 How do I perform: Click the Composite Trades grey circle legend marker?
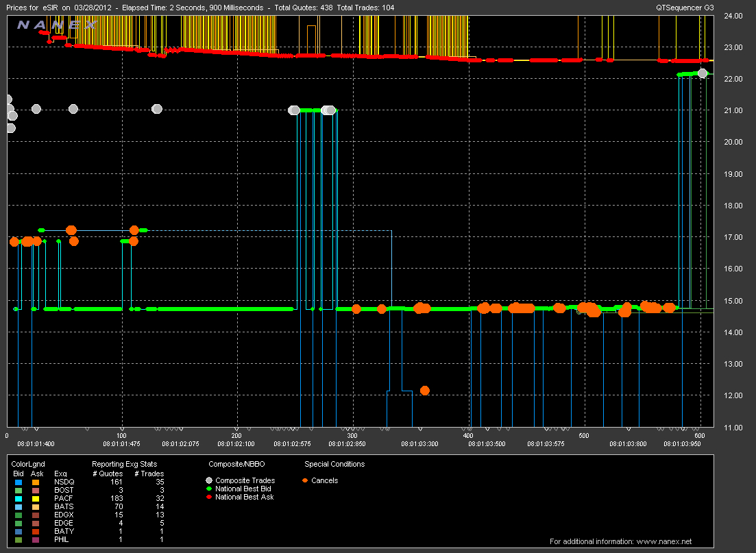coord(209,480)
